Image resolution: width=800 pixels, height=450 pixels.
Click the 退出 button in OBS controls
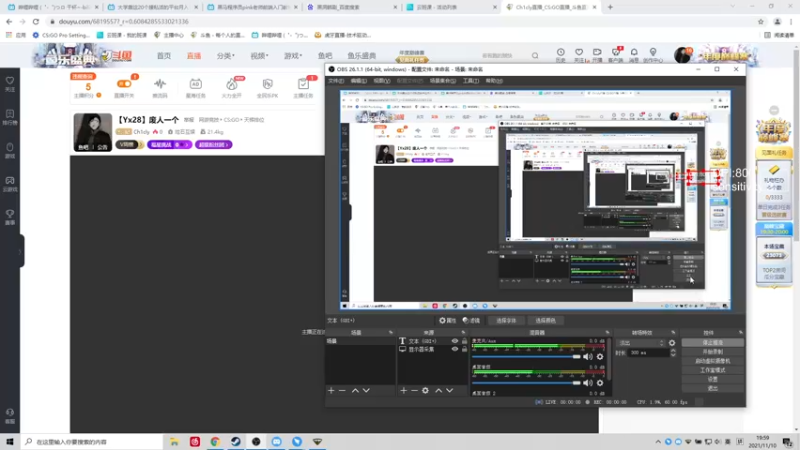712,388
